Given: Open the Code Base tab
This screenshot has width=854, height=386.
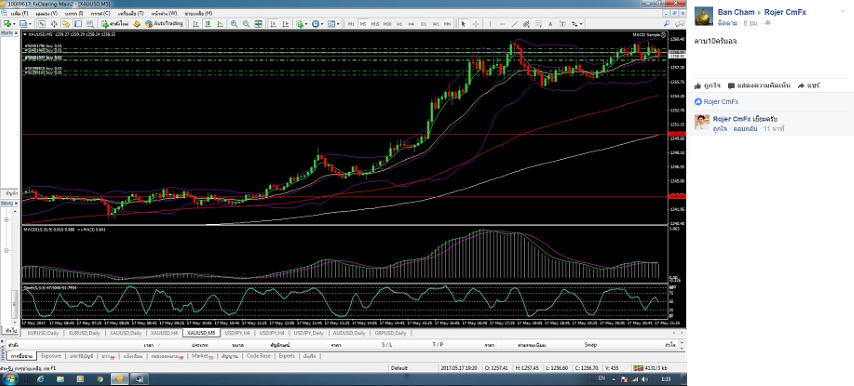Looking at the screenshot, I should click(x=258, y=356).
